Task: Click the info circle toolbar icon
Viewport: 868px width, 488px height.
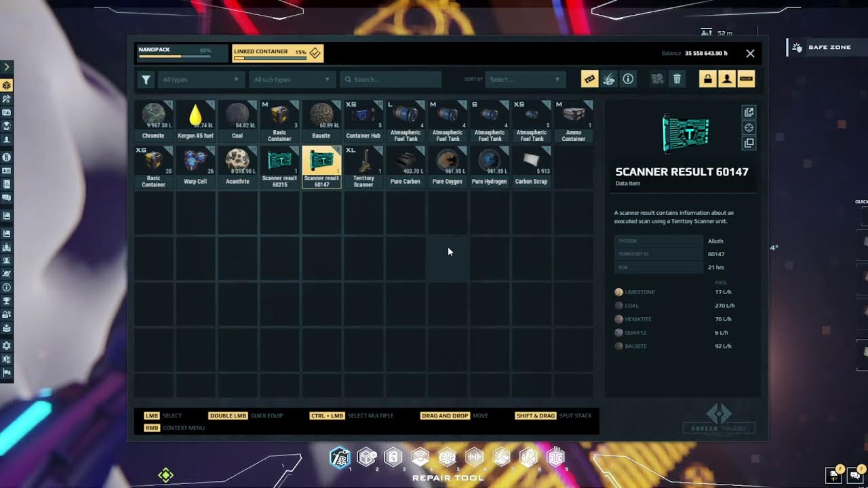Action: 628,79
